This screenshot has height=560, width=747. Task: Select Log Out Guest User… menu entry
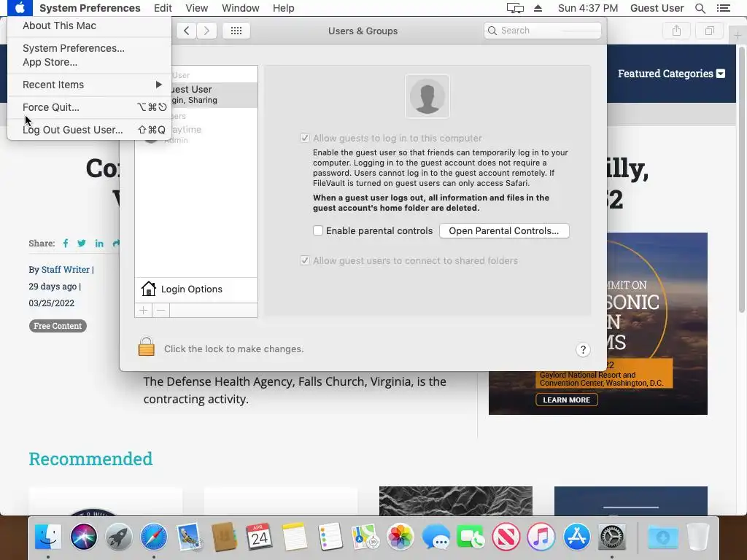[90, 130]
